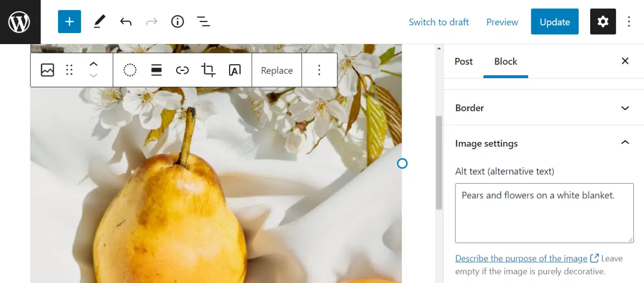644x283 pixels.
Task: Redo the last undone change
Action: pos(151,22)
